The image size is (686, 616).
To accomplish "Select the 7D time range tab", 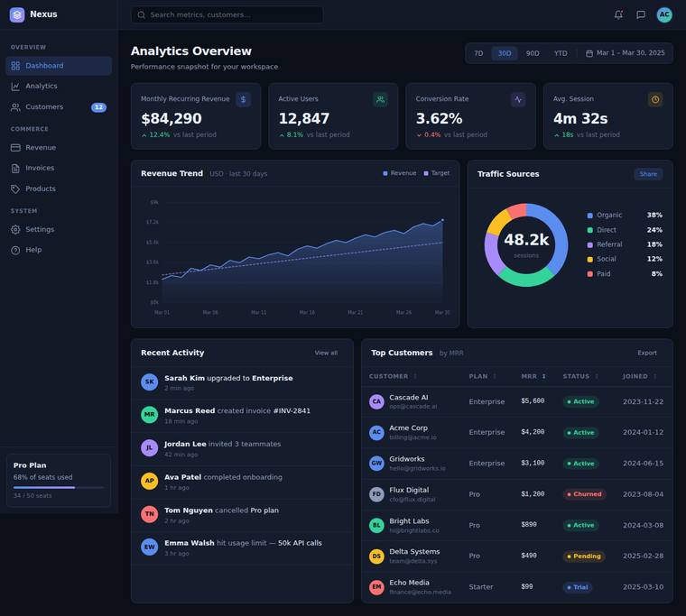I will pos(478,53).
